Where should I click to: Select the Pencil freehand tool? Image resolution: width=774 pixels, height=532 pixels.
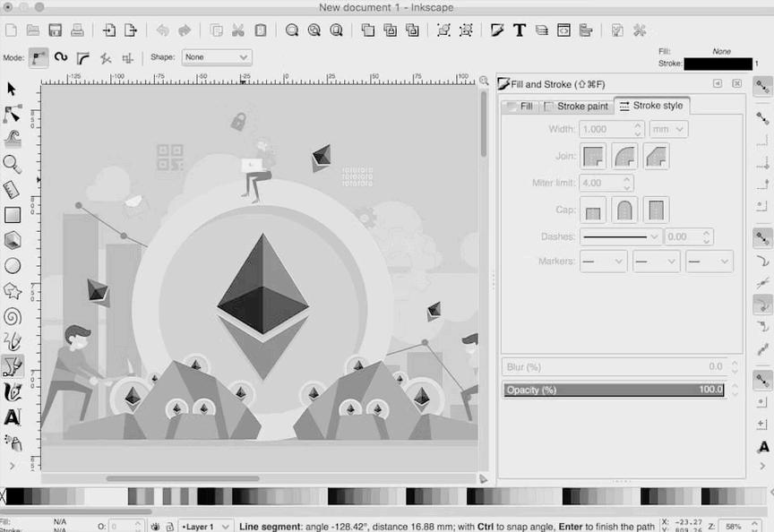[13, 341]
